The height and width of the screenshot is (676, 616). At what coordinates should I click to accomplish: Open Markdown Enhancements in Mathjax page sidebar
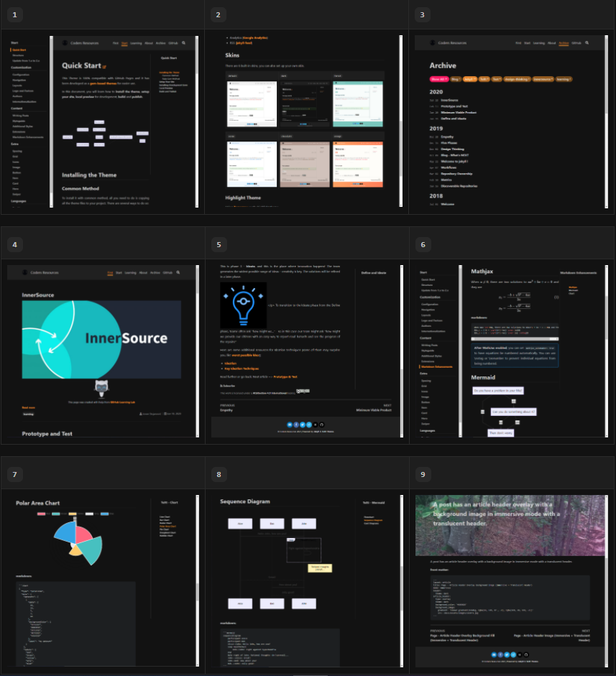point(436,366)
